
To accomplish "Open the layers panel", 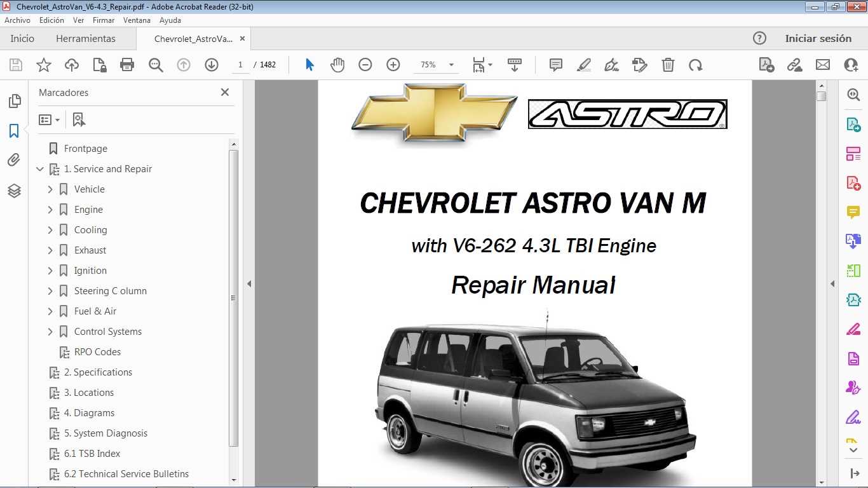I will 14,191.
